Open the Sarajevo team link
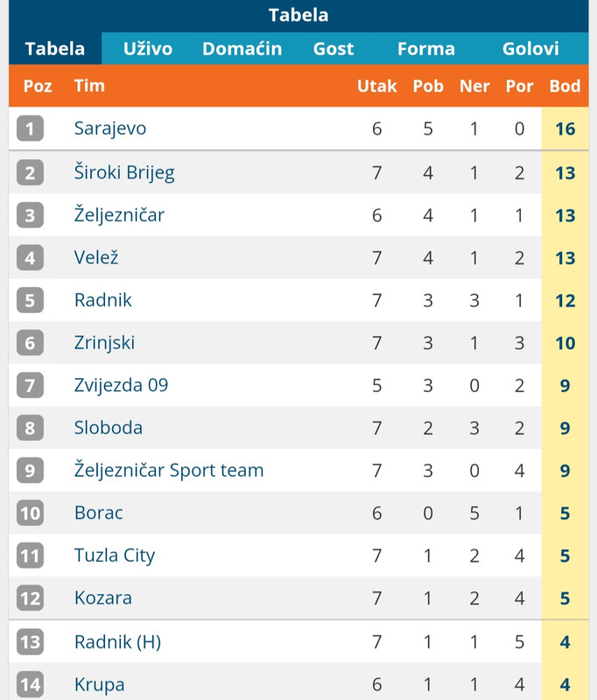This screenshot has width=597, height=700. 109,129
